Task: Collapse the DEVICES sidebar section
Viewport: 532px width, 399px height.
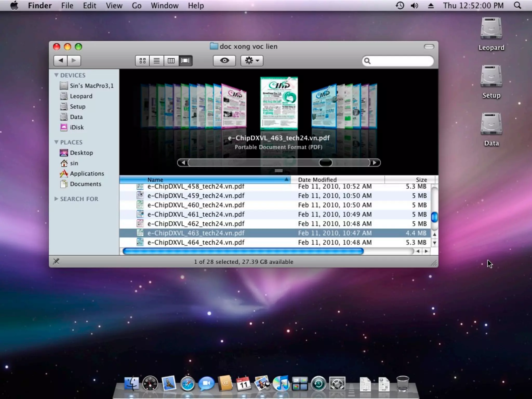Action: point(56,75)
